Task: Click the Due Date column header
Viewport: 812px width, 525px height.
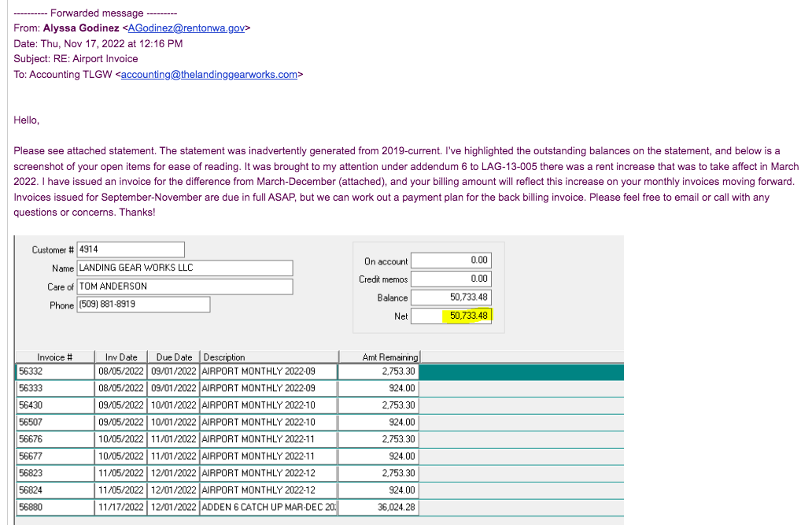Action: pyautogui.click(x=174, y=357)
